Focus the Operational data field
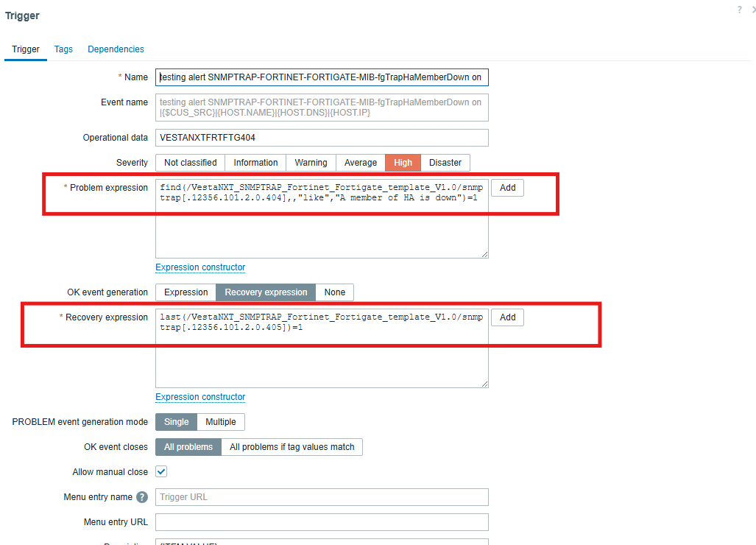This screenshot has width=756, height=545. pos(322,138)
